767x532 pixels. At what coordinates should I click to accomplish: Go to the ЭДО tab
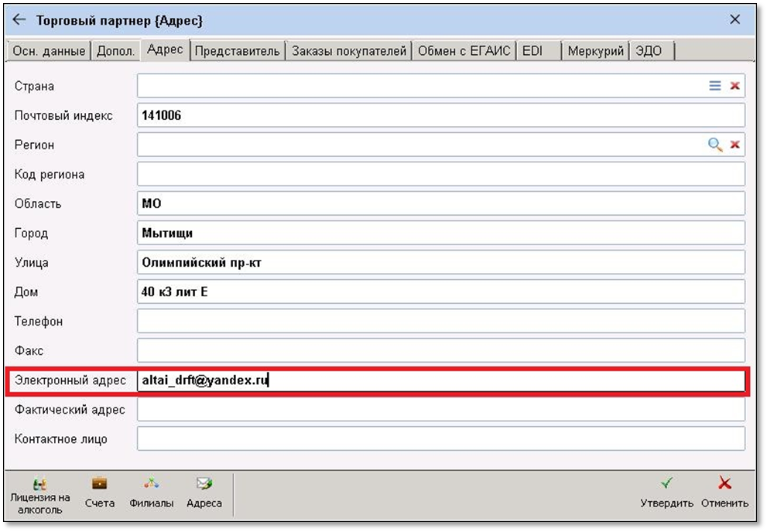point(651,51)
